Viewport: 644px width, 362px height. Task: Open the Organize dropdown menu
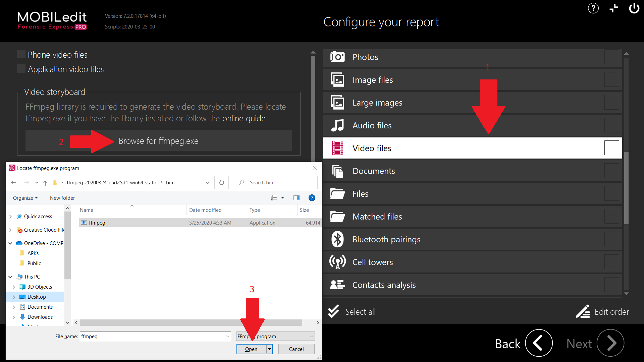(25, 198)
